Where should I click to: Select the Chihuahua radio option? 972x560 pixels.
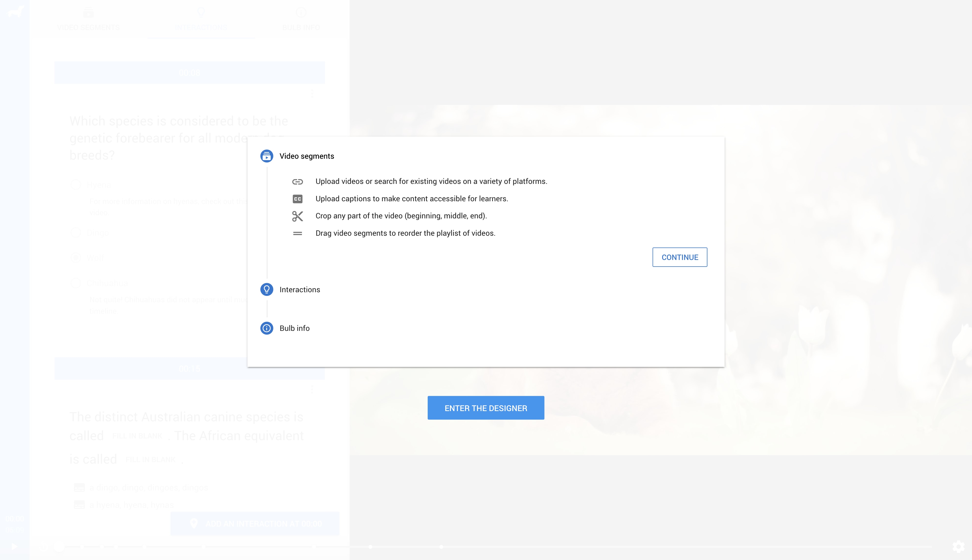(x=75, y=283)
